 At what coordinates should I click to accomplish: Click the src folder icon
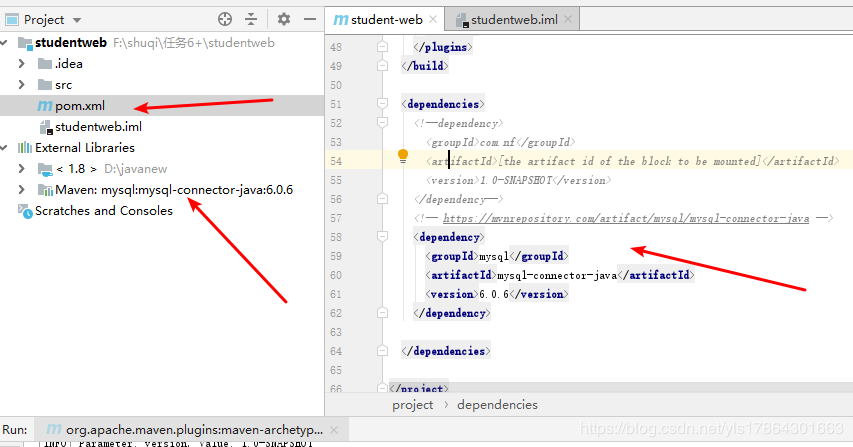click(45, 85)
